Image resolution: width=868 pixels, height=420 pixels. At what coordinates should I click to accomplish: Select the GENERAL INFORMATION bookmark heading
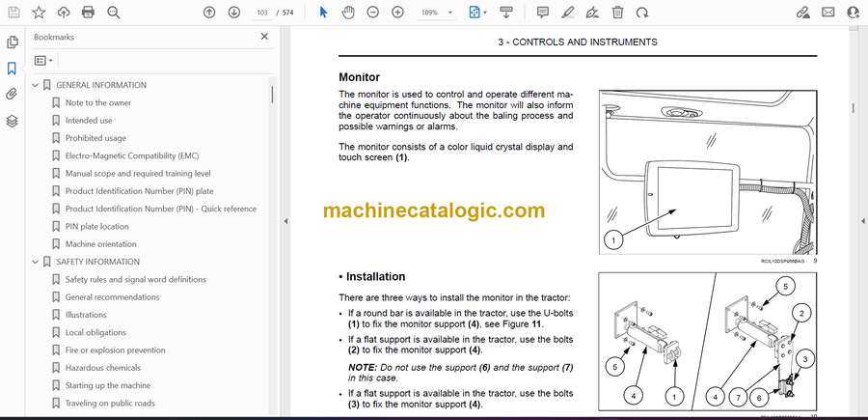click(x=101, y=85)
